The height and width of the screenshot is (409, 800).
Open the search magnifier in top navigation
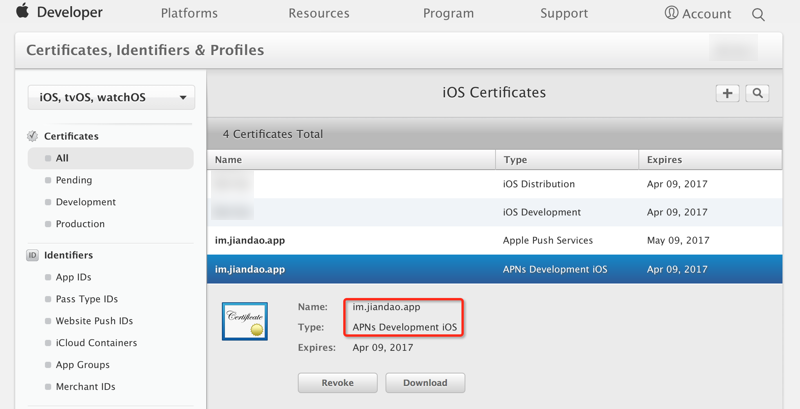click(758, 14)
